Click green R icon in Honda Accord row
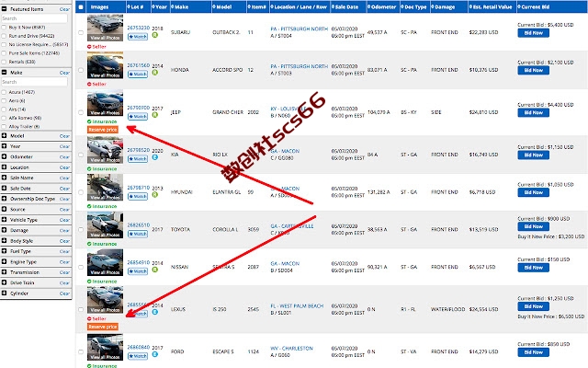588x368 pixels. pyautogui.click(x=155, y=73)
